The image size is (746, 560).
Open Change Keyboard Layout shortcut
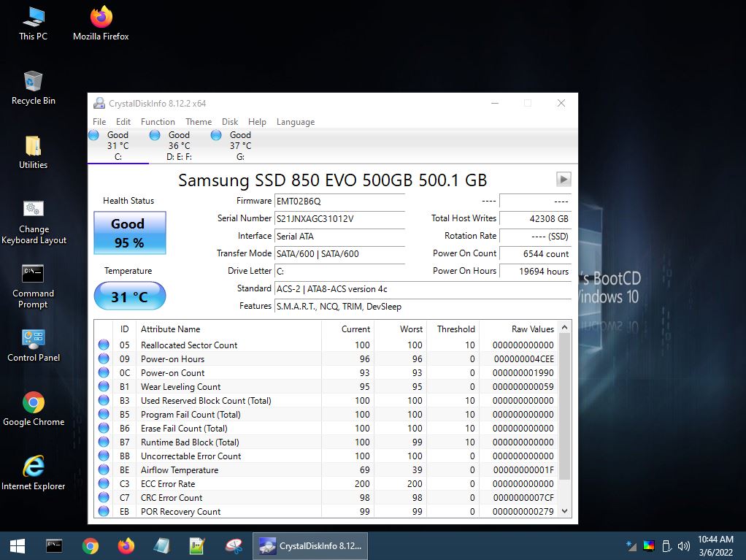[34, 222]
